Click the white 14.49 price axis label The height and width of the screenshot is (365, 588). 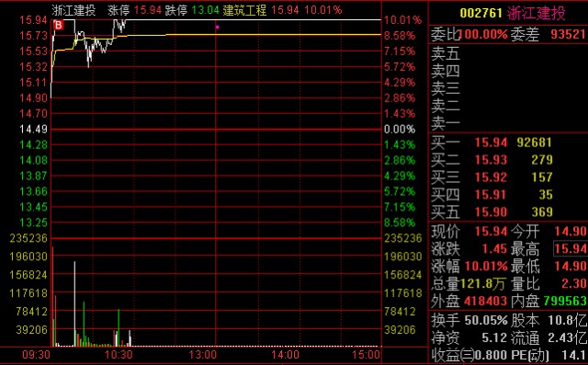point(33,130)
